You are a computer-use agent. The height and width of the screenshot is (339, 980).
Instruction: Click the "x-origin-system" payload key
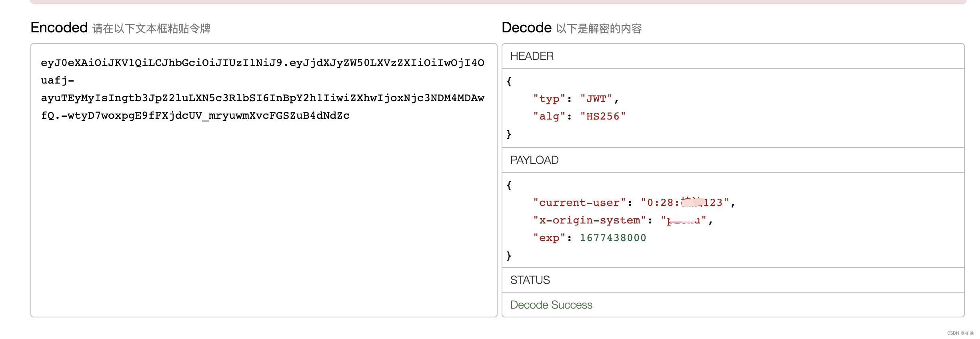point(590,220)
